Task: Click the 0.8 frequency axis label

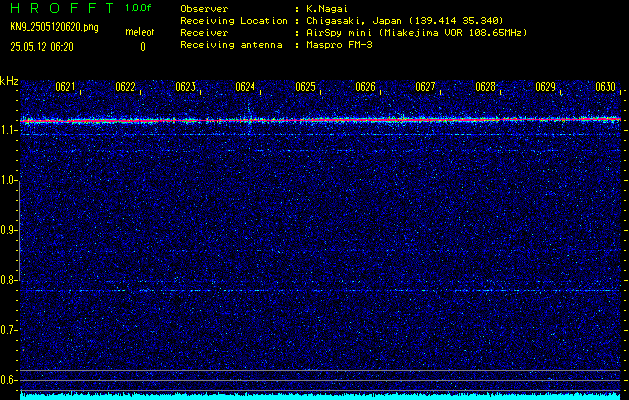Action: pyautogui.click(x=8, y=280)
